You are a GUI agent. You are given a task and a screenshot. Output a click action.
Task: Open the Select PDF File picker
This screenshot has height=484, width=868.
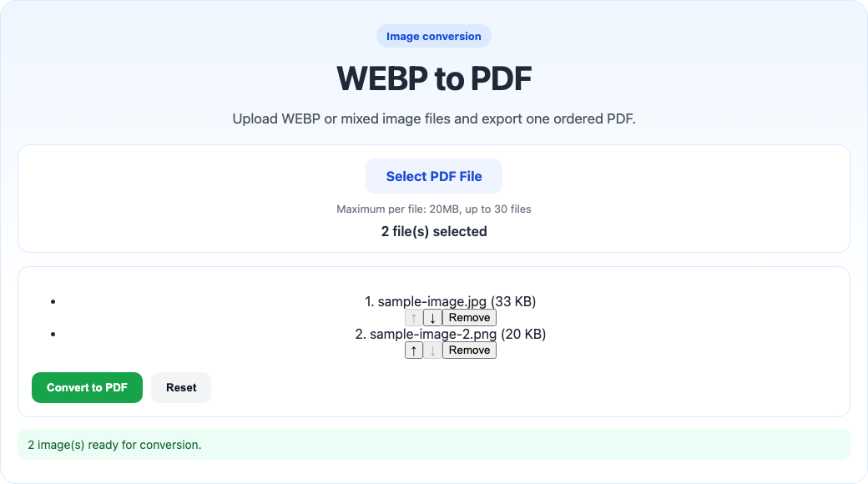(434, 176)
